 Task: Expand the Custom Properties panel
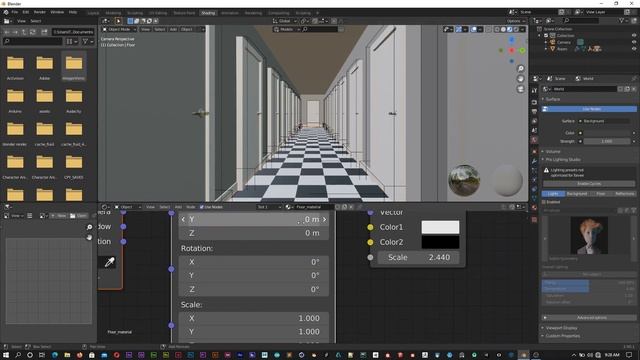[x=562, y=336]
